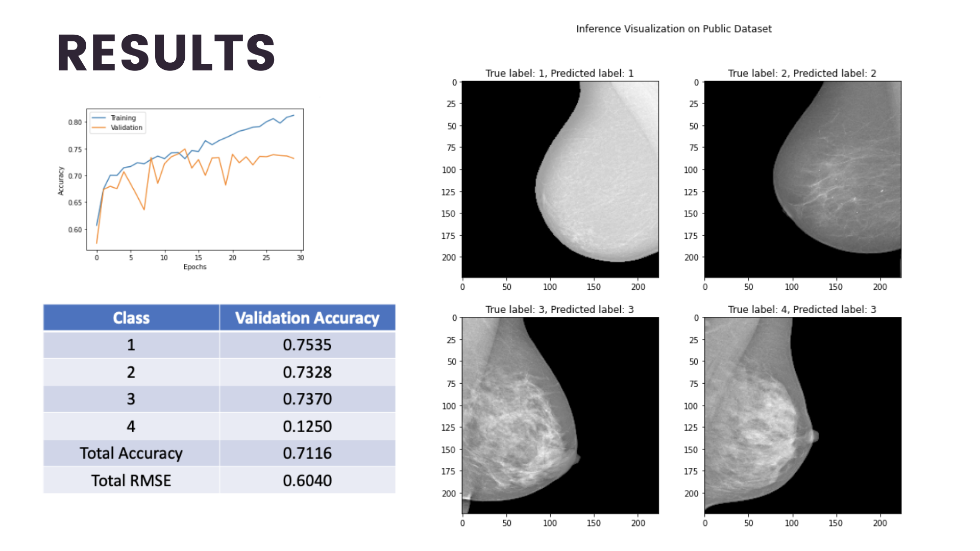
Task: Select mammogram with true label 3
Action: (560, 415)
